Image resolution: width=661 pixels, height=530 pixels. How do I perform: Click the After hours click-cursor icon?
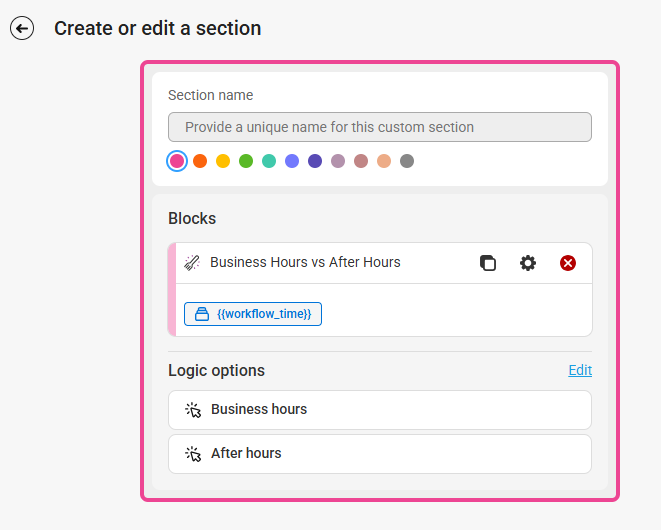pos(194,454)
